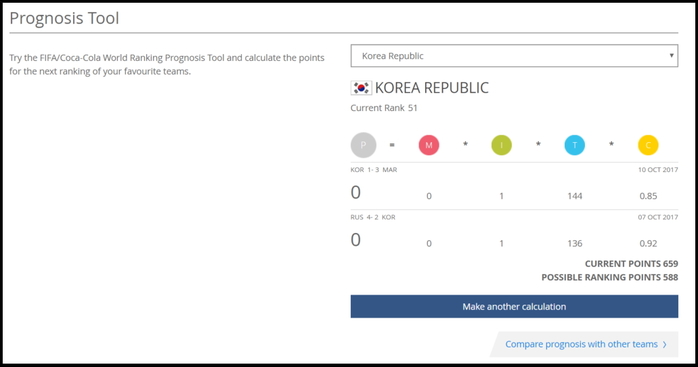Click the Possible Ranking Points 588 text
The width and height of the screenshot is (698, 367).
pyautogui.click(x=609, y=277)
